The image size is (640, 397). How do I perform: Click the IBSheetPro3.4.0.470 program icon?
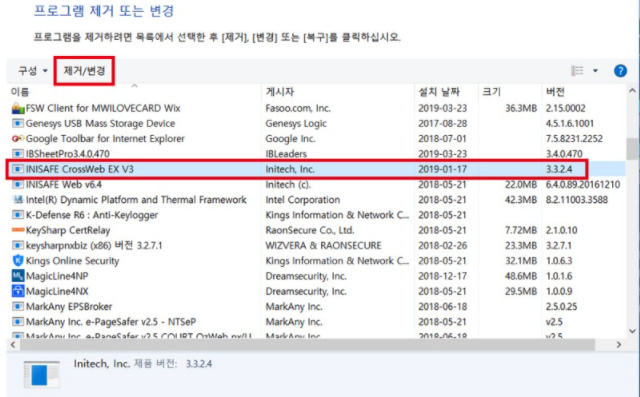click(18, 154)
